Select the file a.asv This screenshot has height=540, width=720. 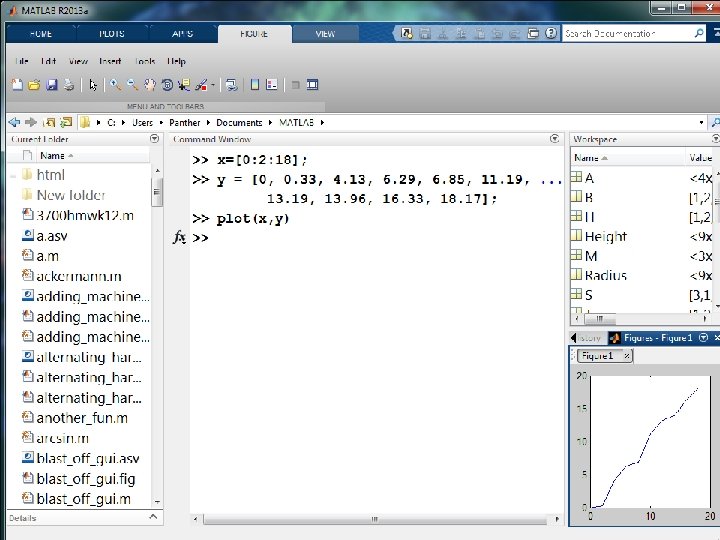(52, 236)
